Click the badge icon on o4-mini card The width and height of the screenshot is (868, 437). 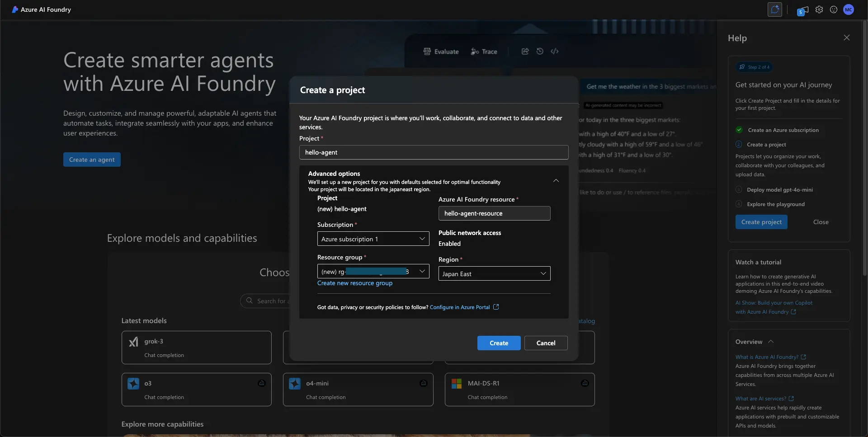[424, 383]
